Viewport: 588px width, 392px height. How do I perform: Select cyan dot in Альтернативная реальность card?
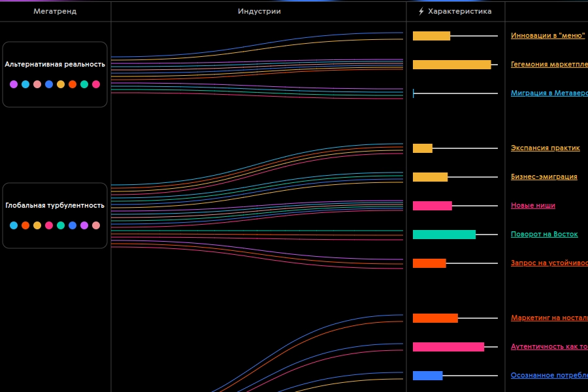pos(25,84)
